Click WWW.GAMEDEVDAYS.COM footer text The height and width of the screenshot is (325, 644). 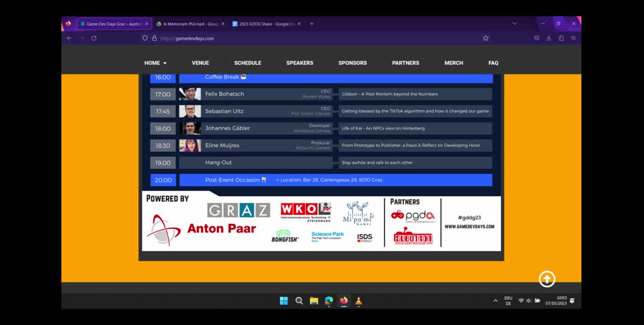(469, 226)
